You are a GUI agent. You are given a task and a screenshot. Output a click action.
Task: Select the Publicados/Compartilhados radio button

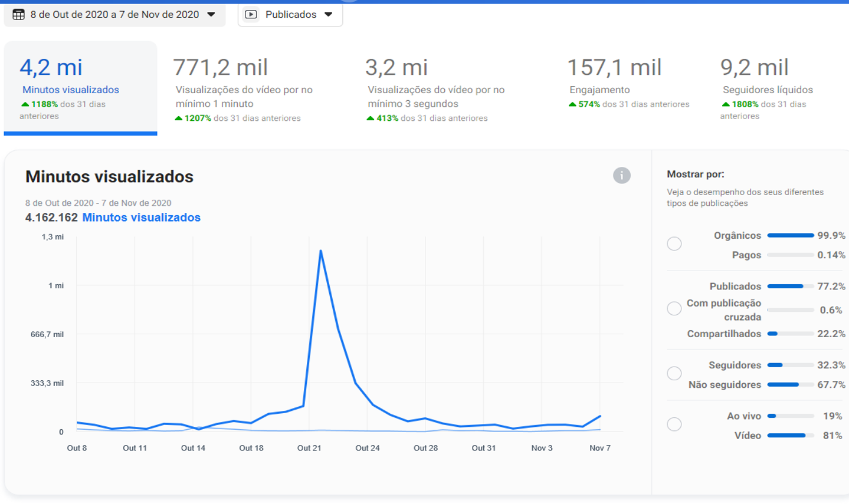click(674, 308)
